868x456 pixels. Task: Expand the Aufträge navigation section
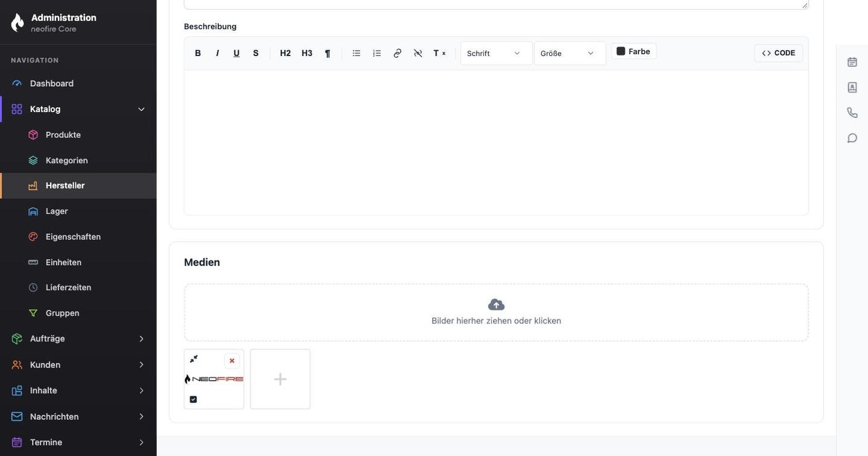coord(78,339)
